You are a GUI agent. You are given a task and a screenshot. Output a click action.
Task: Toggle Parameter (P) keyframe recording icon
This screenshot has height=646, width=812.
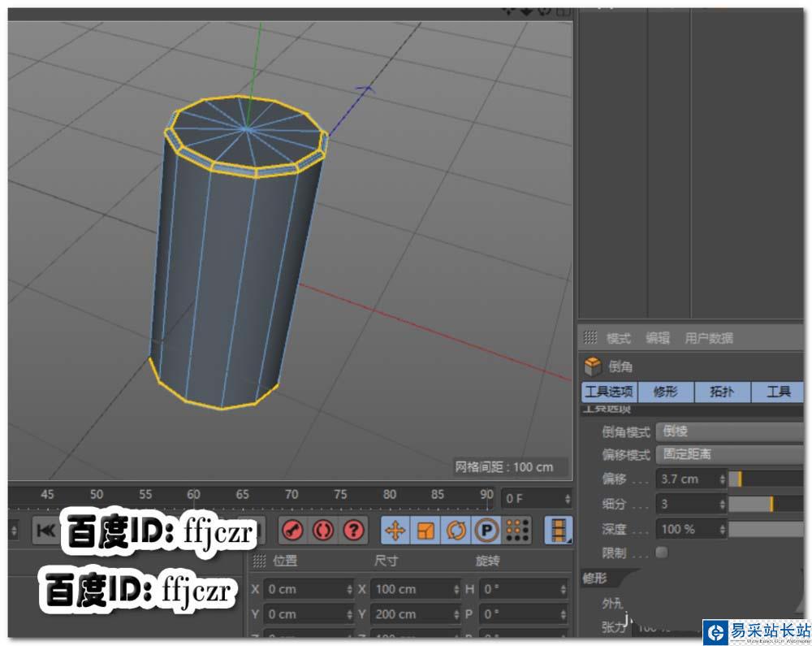click(486, 531)
